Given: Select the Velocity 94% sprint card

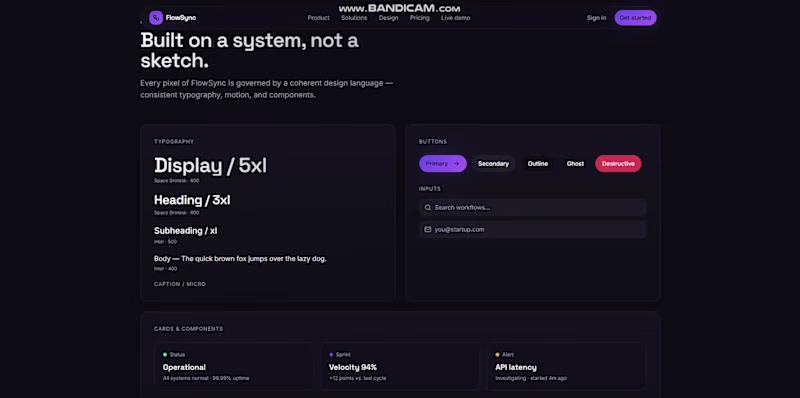Looking at the screenshot, I should [x=400, y=366].
